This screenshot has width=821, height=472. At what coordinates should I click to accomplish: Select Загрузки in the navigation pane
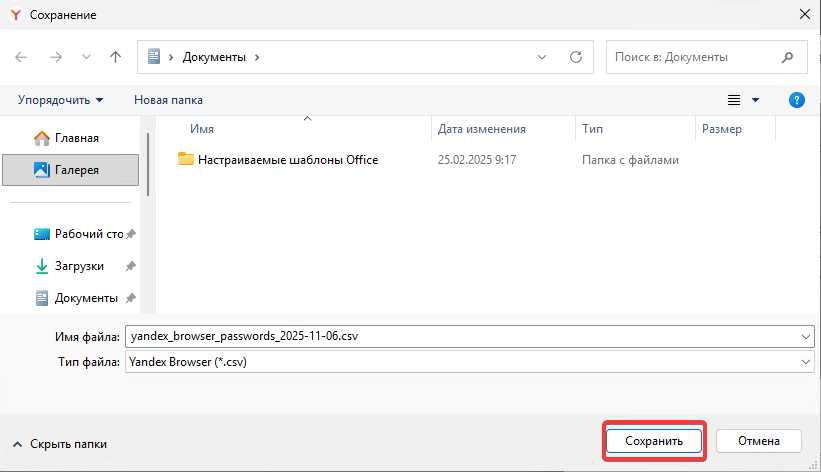79,266
